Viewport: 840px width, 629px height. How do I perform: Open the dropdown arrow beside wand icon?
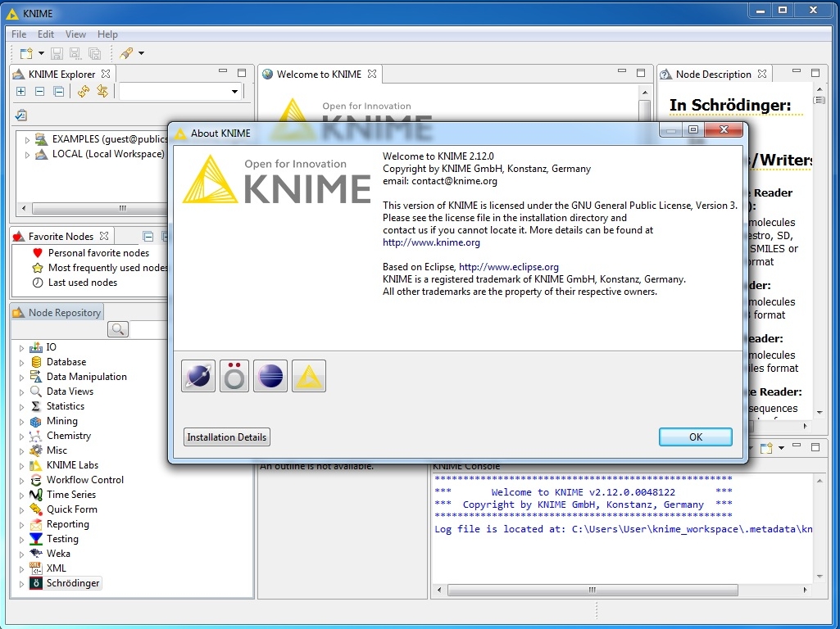142,53
